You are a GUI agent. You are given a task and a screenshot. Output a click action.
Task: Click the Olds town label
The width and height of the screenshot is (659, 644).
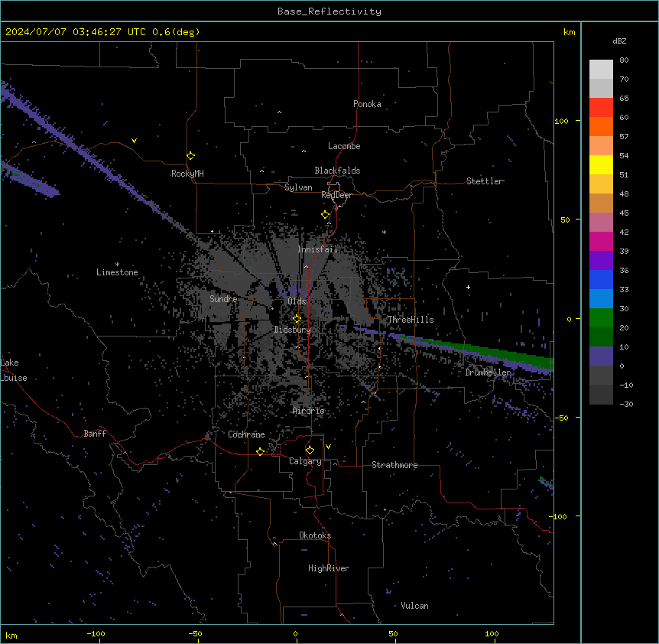297,301
